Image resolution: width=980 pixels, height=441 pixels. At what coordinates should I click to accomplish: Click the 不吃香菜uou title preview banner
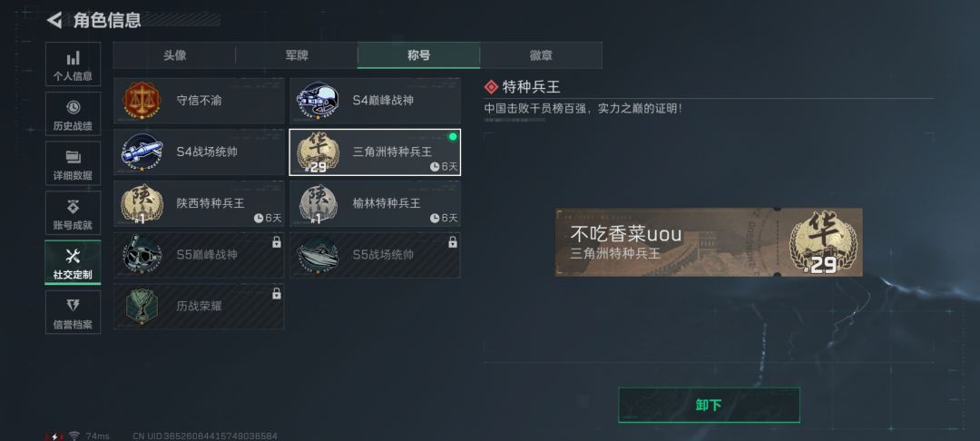pos(709,242)
